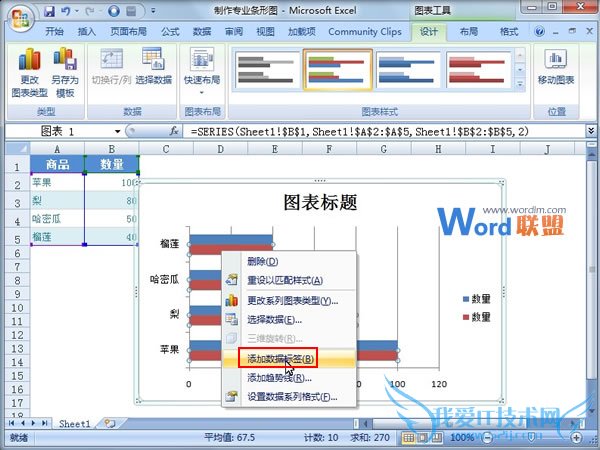Select cell A4 哈密瓜
The width and height of the screenshot is (600, 450).
(x=57, y=219)
